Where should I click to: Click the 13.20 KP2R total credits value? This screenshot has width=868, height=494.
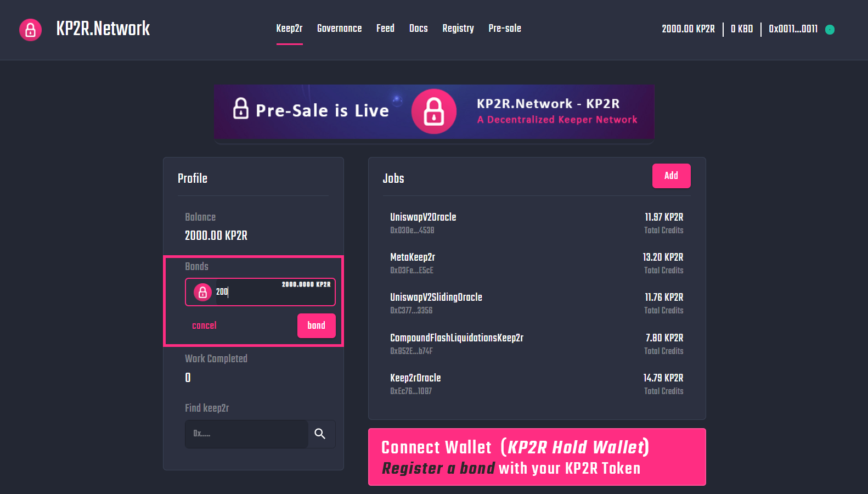coord(663,257)
